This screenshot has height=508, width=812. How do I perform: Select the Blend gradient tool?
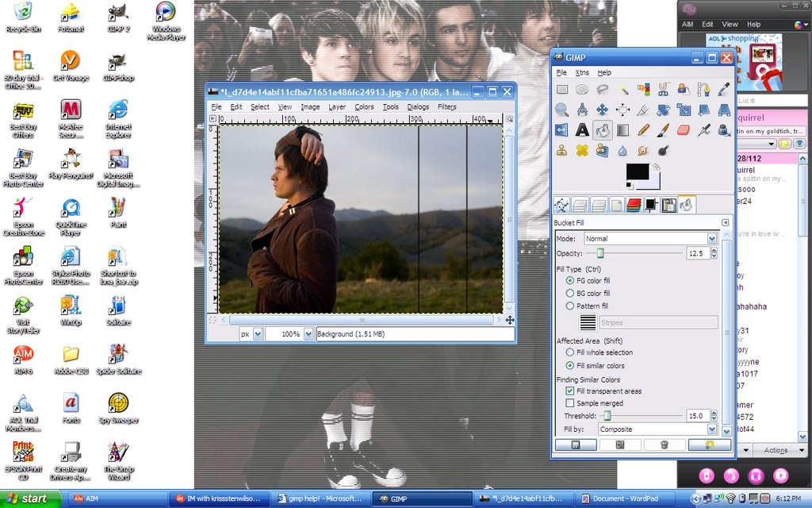point(623,129)
